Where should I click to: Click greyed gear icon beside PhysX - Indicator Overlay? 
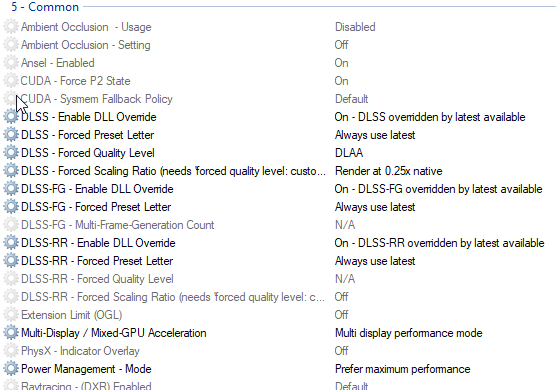click(x=11, y=351)
